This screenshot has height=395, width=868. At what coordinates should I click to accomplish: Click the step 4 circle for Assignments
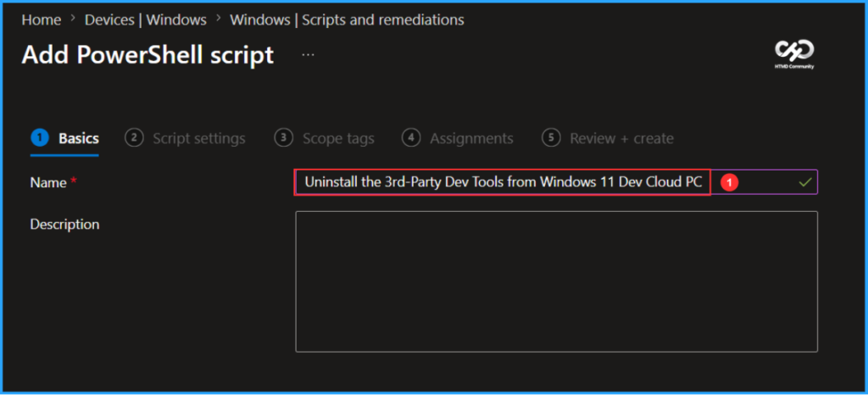411,138
